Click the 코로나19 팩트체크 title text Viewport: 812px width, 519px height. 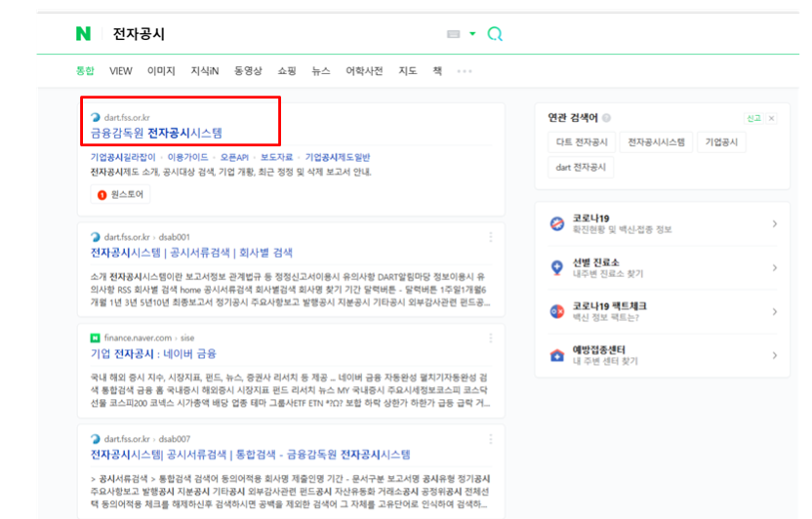pyautogui.click(x=609, y=306)
